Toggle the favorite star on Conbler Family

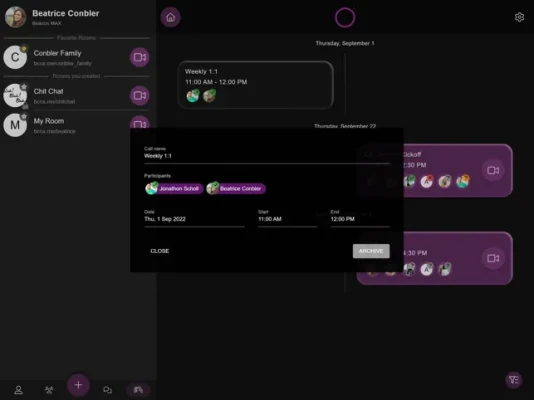coord(24,49)
